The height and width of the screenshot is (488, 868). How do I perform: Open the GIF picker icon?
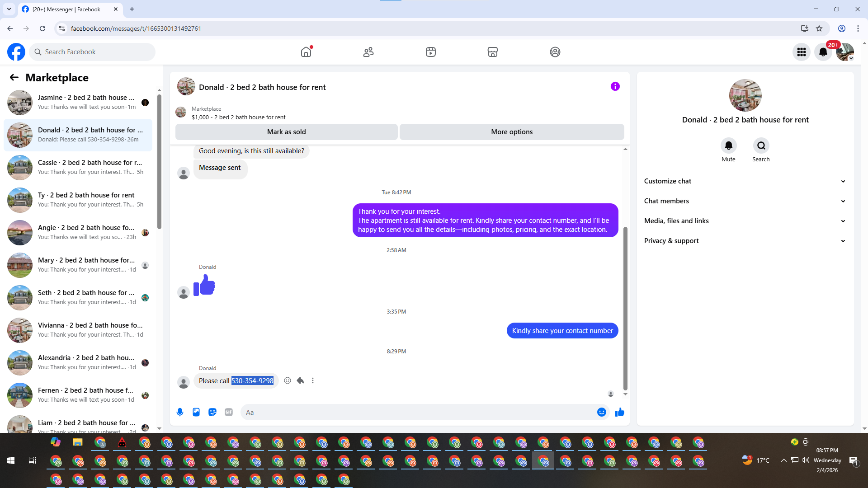(x=229, y=412)
